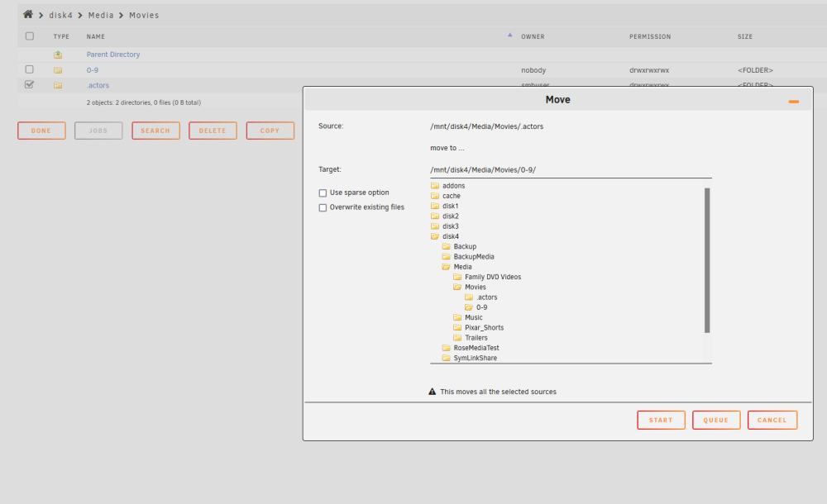
Task: Click the SEARCH button
Action: click(x=155, y=131)
